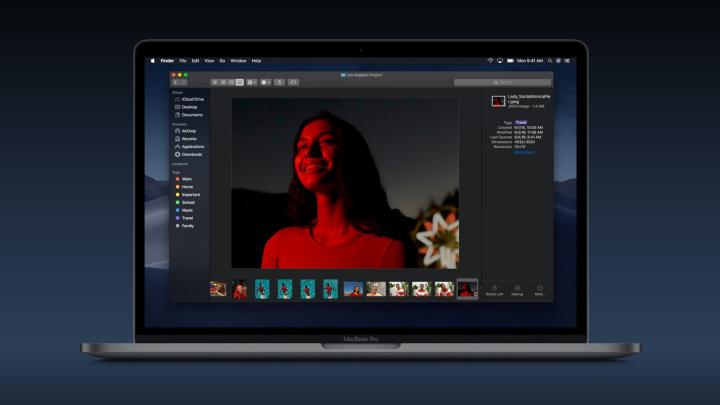Viewport: 720px width, 405px height.
Task: Click the Share toolbar button
Action: 280,82
